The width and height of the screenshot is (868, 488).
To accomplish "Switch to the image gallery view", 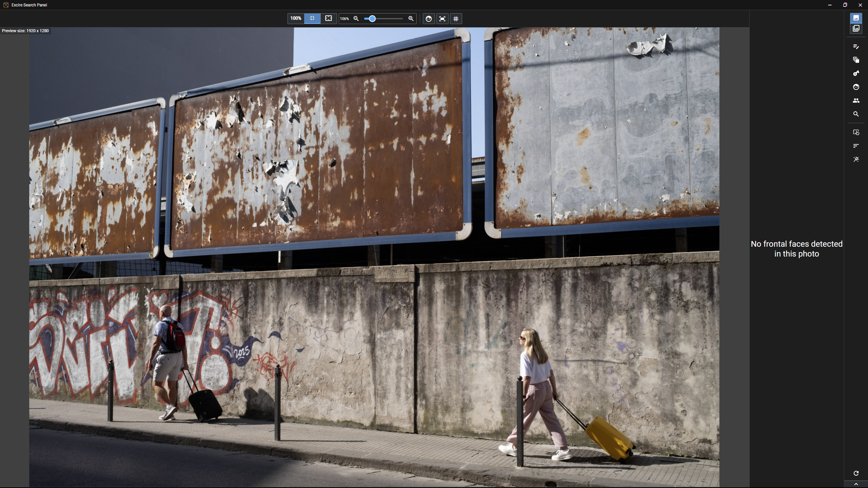I will pyautogui.click(x=856, y=28).
